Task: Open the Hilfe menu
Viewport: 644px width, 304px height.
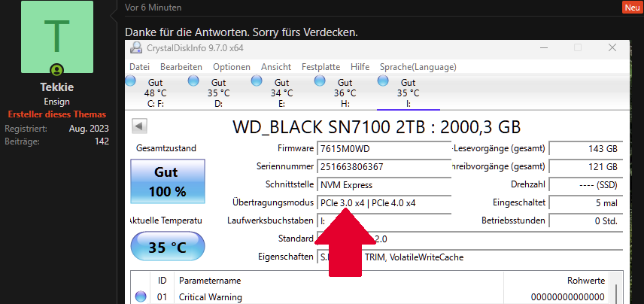Action: pyautogui.click(x=360, y=67)
